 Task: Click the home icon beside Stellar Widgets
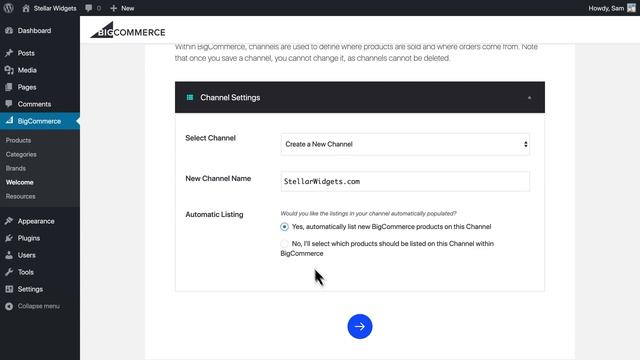click(26, 8)
